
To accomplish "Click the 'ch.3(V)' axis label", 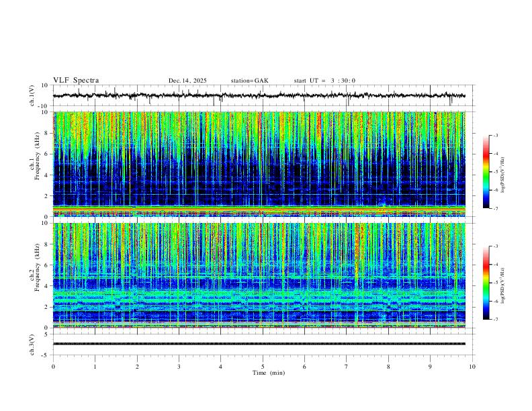I will click(32, 345).
